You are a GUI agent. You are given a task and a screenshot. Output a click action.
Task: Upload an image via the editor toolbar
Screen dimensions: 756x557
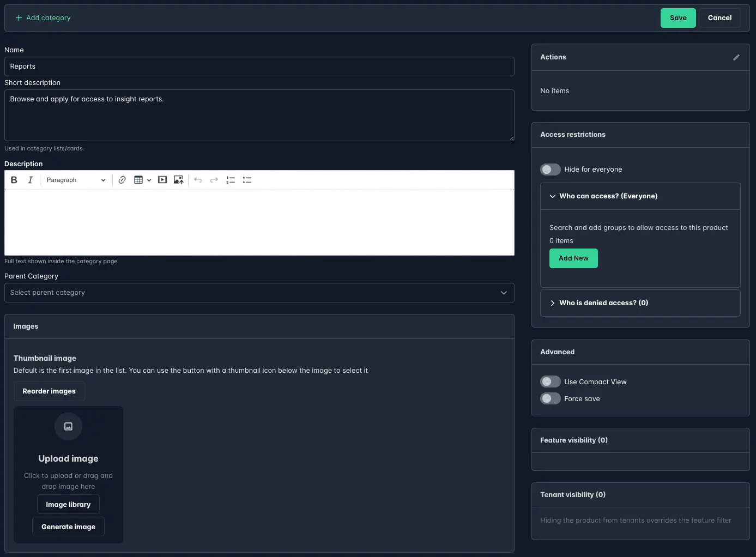178,180
